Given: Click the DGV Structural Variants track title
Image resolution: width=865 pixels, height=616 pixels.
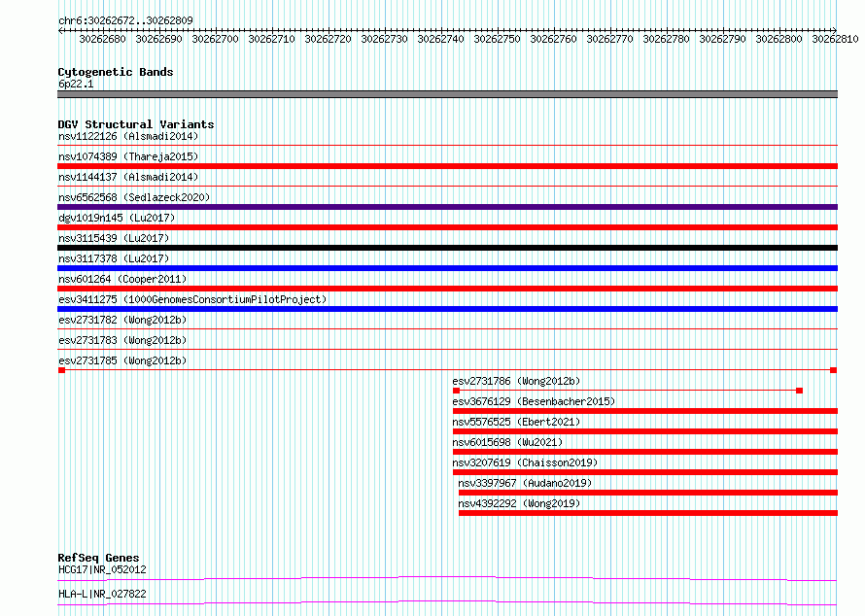Looking at the screenshot, I should pos(136,124).
